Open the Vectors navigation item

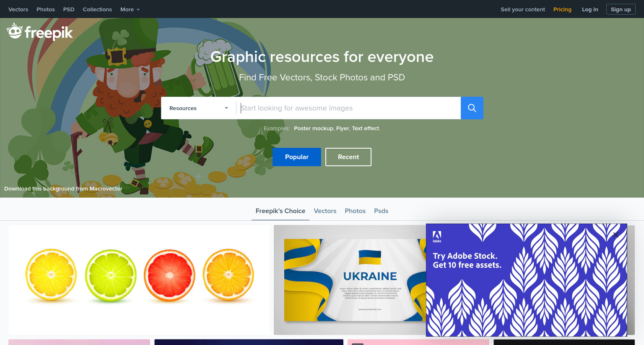pos(18,9)
